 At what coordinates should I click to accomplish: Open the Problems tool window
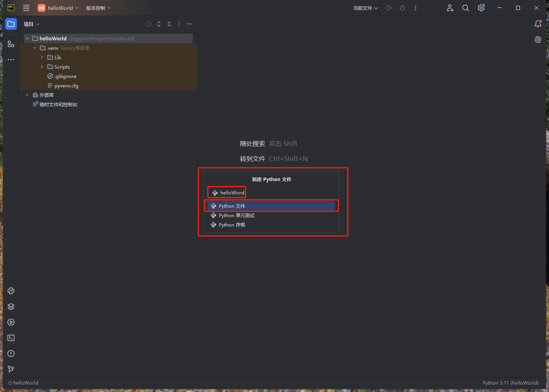(11, 354)
